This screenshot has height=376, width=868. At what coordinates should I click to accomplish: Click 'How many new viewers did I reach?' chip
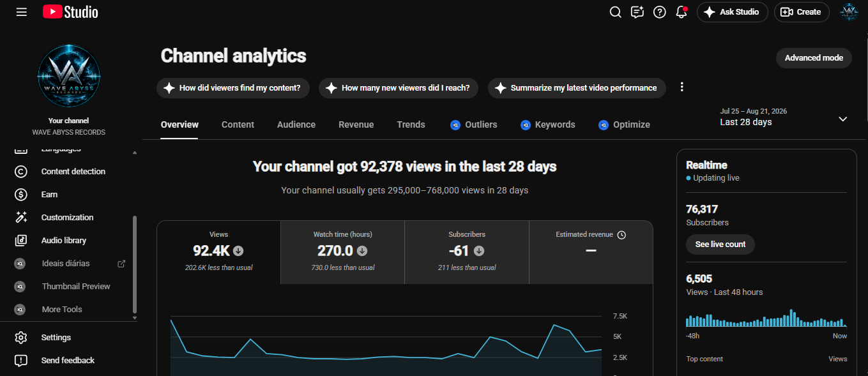click(399, 88)
